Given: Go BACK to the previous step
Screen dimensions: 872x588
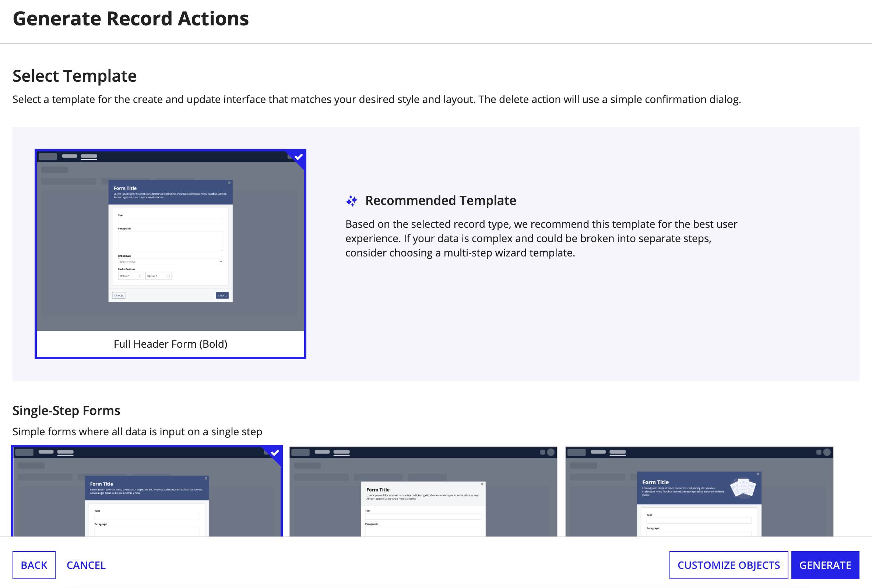Looking at the screenshot, I should click(x=34, y=565).
